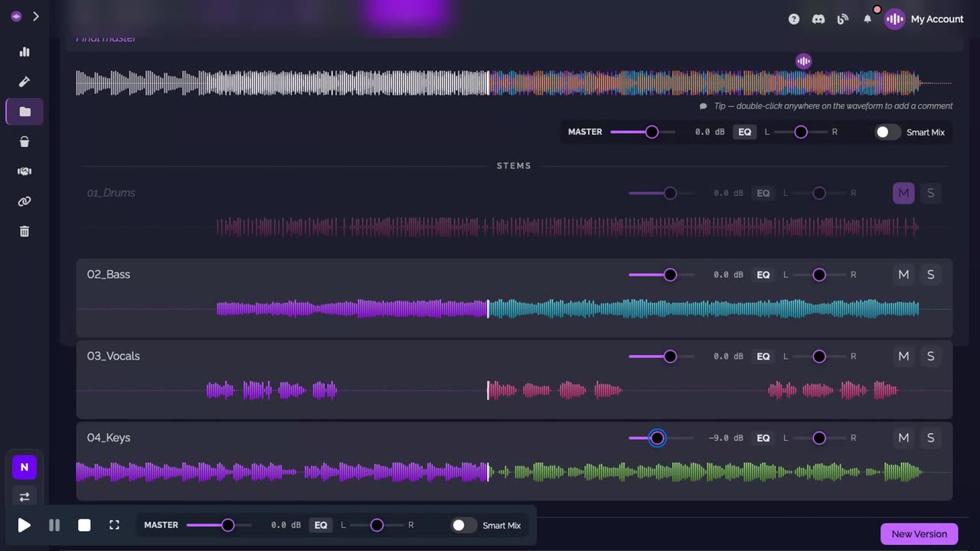Open EQ for the 02_Bass stem
Image resolution: width=980 pixels, height=551 pixels.
[763, 275]
